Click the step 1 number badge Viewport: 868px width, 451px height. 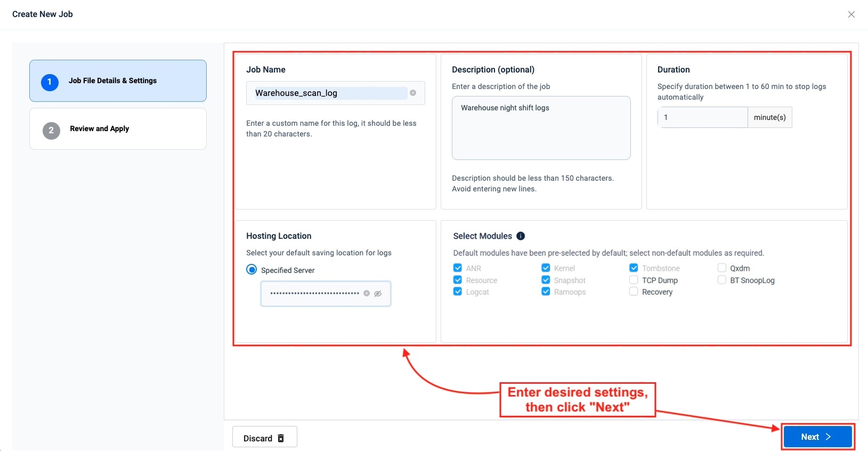(x=50, y=82)
